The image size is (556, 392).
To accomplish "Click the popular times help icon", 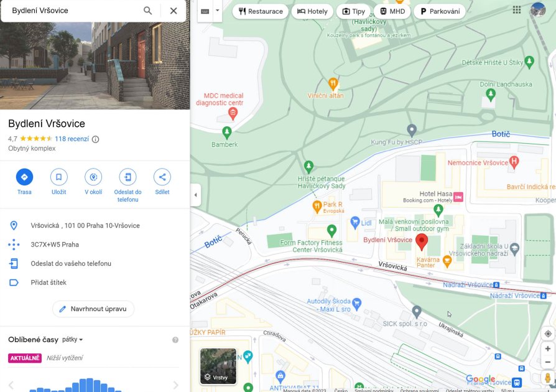I will click(175, 340).
